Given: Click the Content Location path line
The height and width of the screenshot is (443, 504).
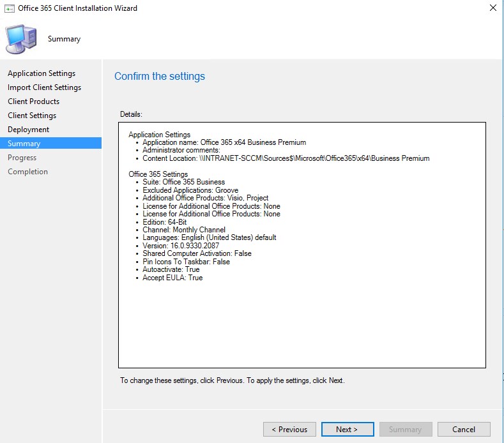Looking at the screenshot, I should pyautogui.click(x=286, y=158).
